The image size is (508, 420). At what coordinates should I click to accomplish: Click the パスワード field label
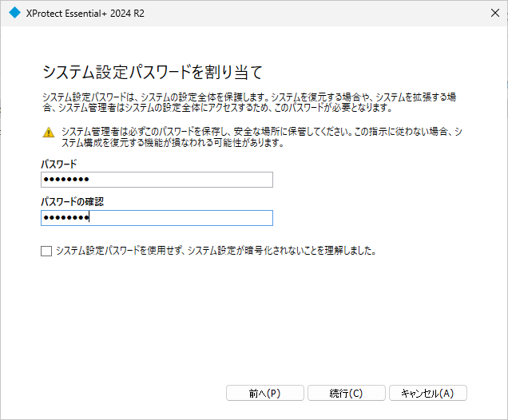(59, 164)
